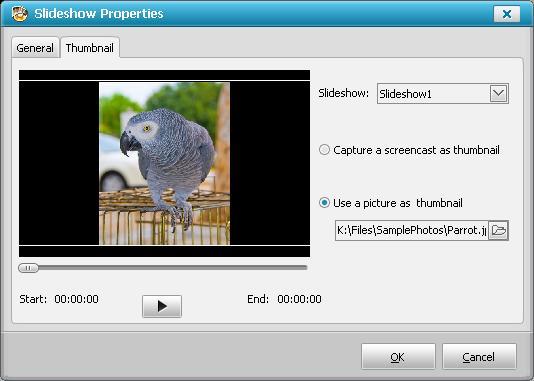Confirm with the OK button

pos(398,356)
